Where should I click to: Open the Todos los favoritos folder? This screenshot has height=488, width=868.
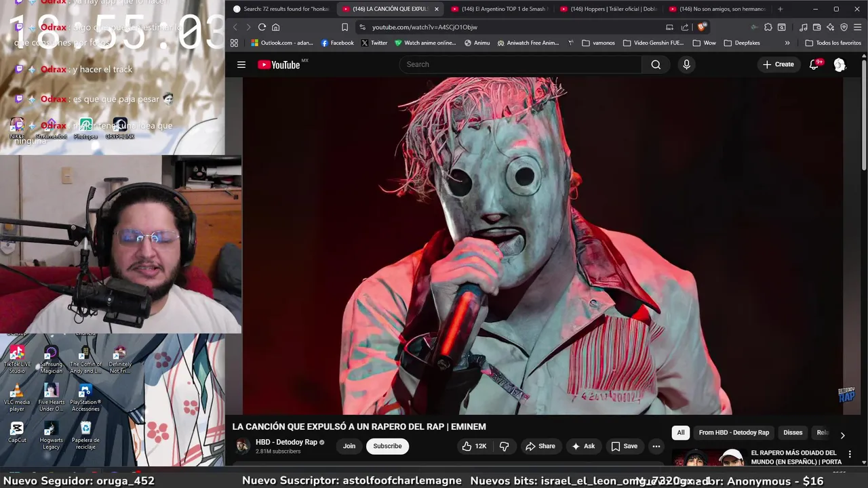tap(833, 43)
